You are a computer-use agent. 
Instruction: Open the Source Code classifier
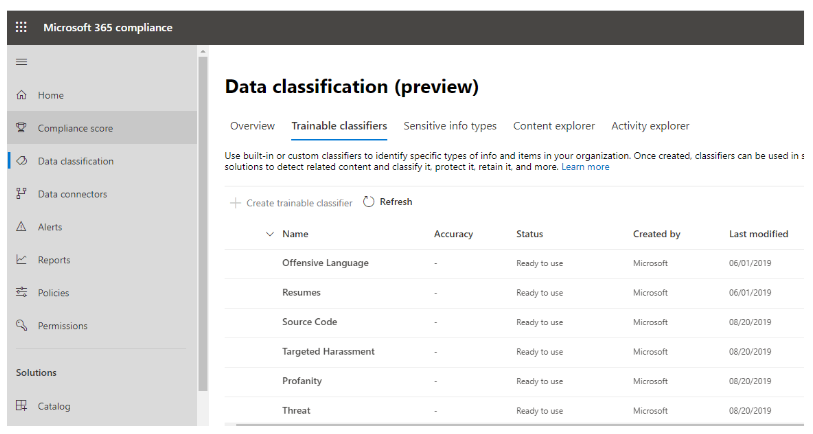click(310, 322)
